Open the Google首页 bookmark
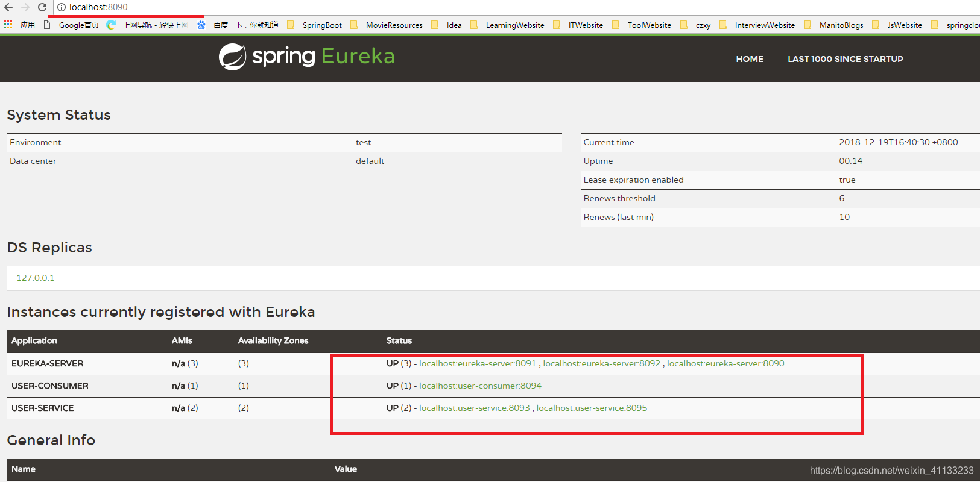The height and width of the screenshot is (482, 980). pos(72,25)
